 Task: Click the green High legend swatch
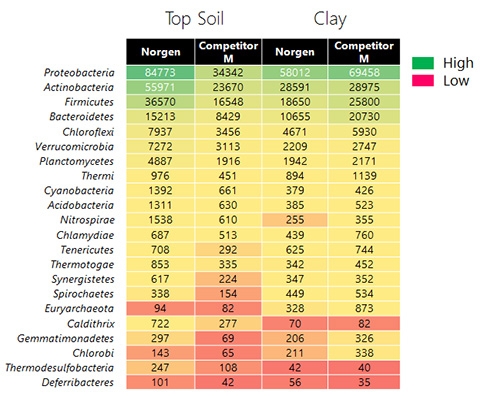[x=423, y=63]
